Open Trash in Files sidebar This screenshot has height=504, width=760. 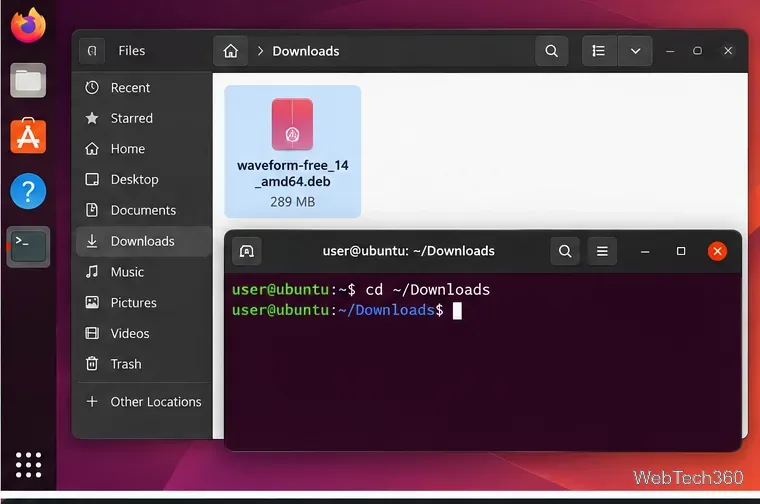[x=143, y=364]
